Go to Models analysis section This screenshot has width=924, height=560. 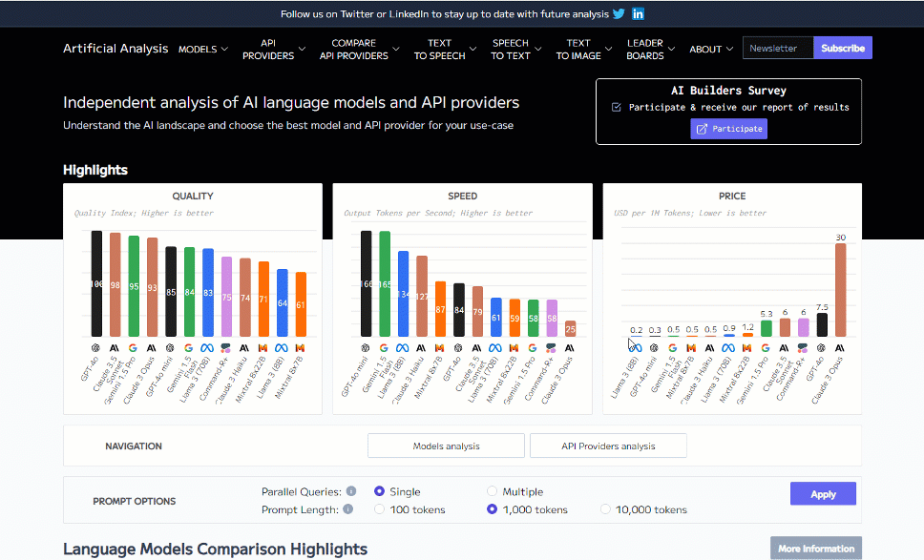click(x=446, y=446)
